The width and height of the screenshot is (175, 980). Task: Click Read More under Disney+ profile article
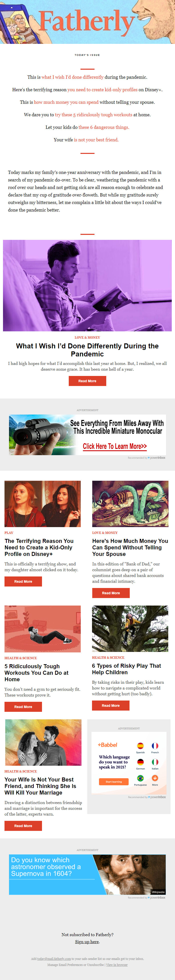(x=23, y=581)
